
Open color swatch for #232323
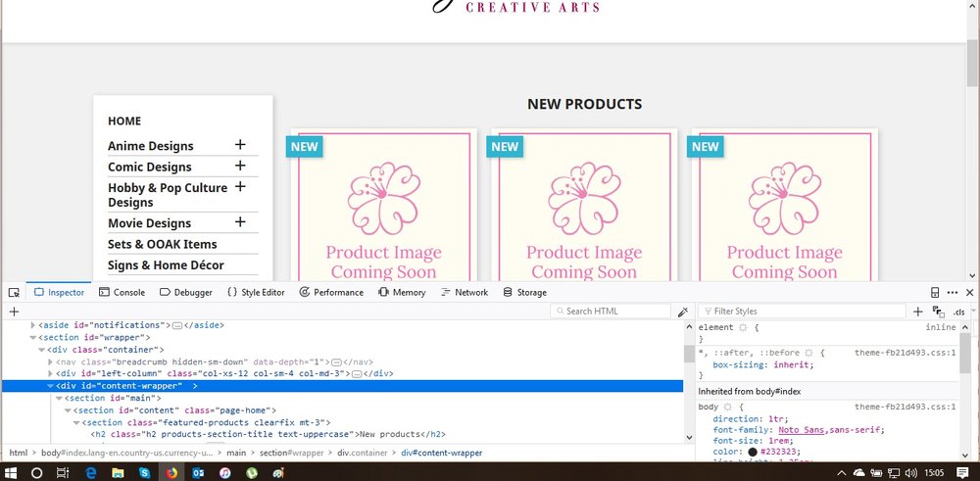pyautogui.click(x=753, y=452)
